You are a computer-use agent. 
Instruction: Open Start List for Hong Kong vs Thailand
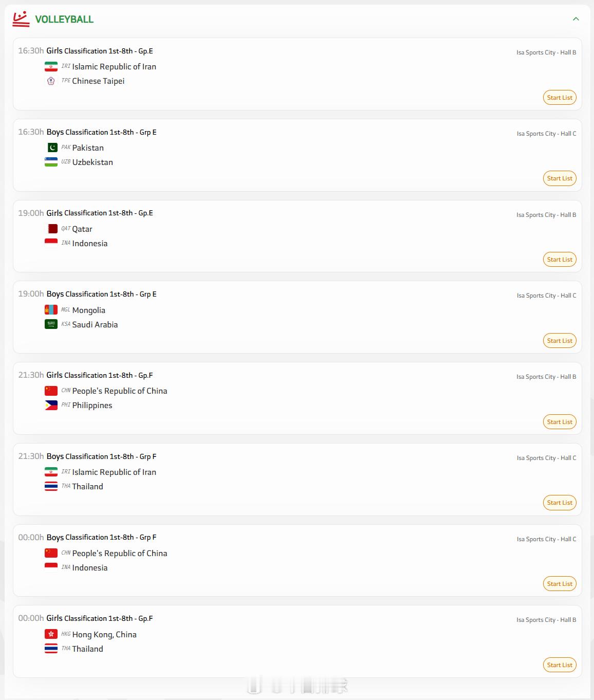[x=560, y=665]
